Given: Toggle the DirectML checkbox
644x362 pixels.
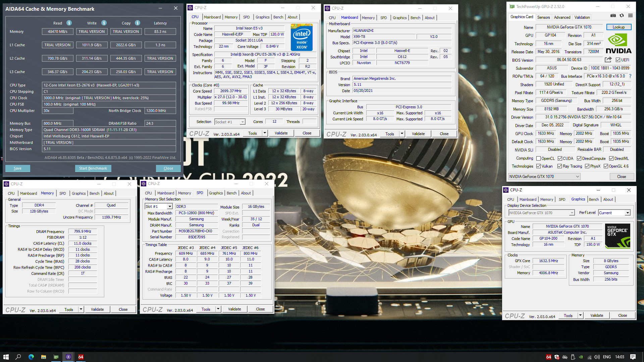Looking at the screenshot, I should [x=611, y=159].
